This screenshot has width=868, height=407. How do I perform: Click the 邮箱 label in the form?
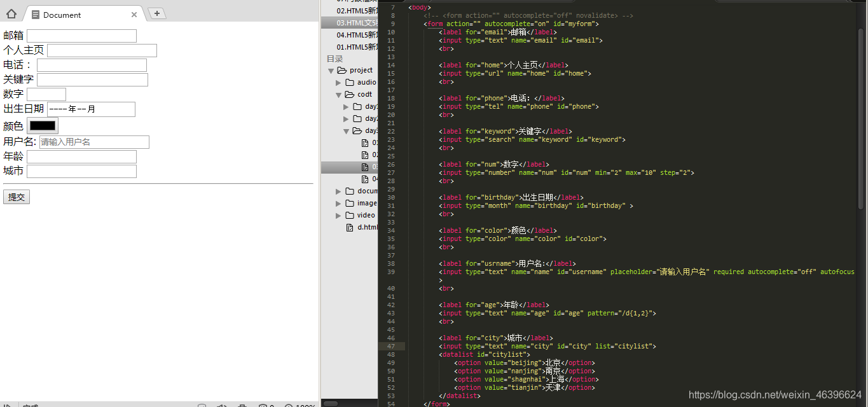click(13, 36)
